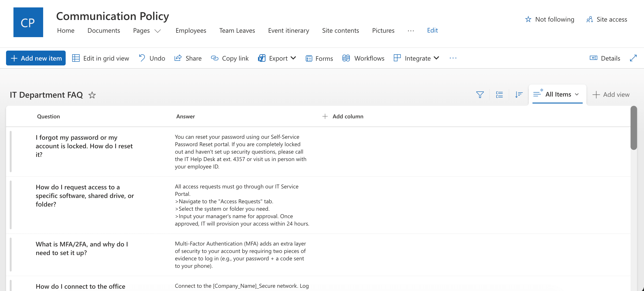
Task: Click Edit link in site navigation
Action: tap(432, 30)
